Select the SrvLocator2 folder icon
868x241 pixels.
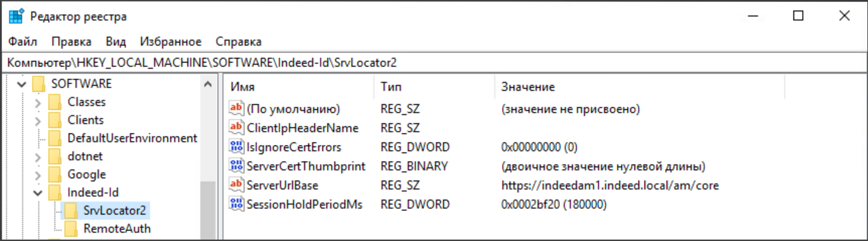coord(71,210)
